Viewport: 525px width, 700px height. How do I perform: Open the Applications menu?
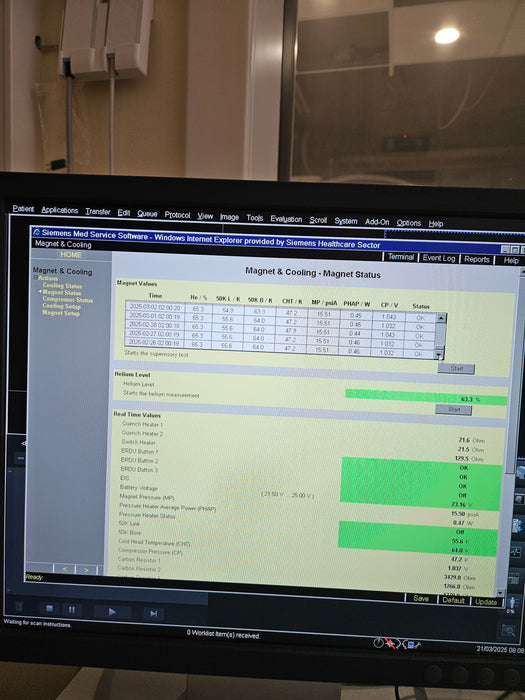(x=60, y=210)
